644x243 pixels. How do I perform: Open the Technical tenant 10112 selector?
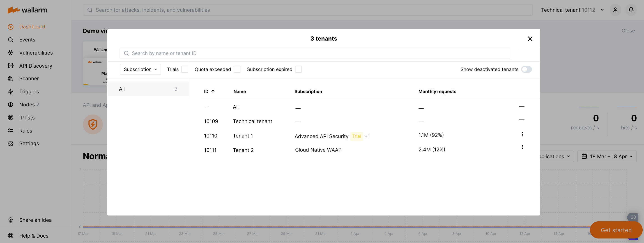point(572,10)
